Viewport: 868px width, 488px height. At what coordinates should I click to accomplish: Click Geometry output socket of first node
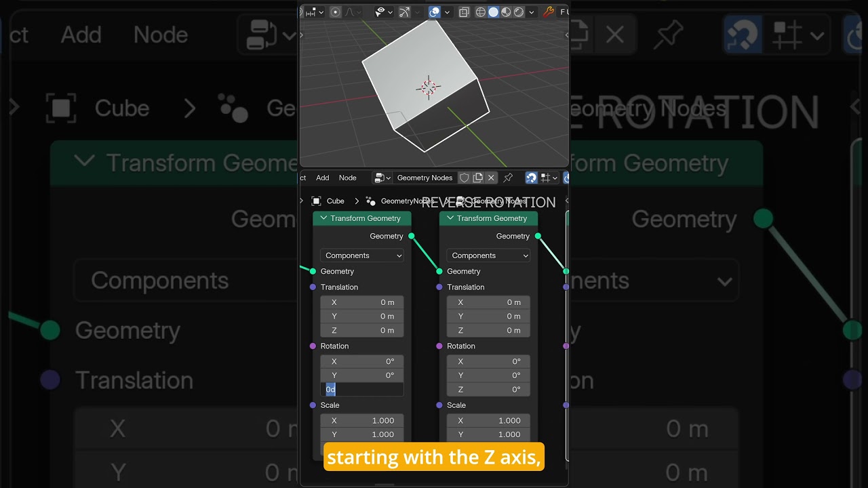412,236
